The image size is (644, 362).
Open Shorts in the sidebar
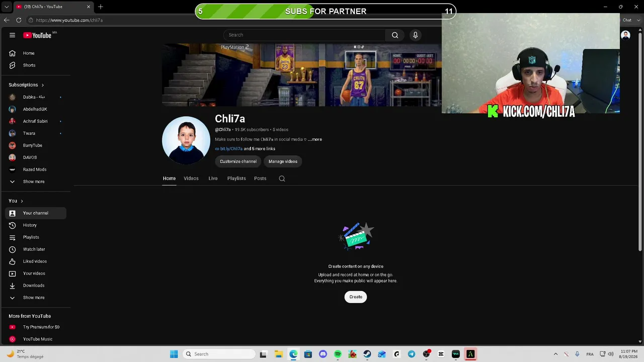[x=35, y=65]
